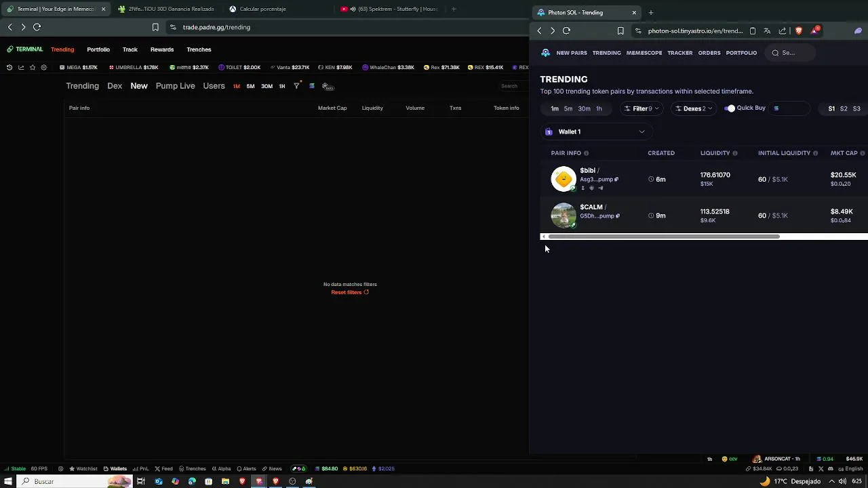This screenshot has height=488, width=868.
Task: Click Solana chain icon in Padre trending toolbar
Action: coord(312,86)
